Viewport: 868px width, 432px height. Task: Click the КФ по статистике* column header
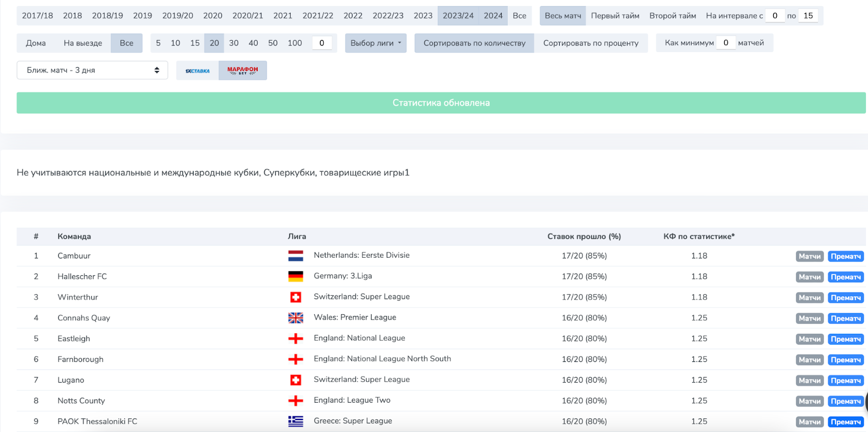click(699, 237)
